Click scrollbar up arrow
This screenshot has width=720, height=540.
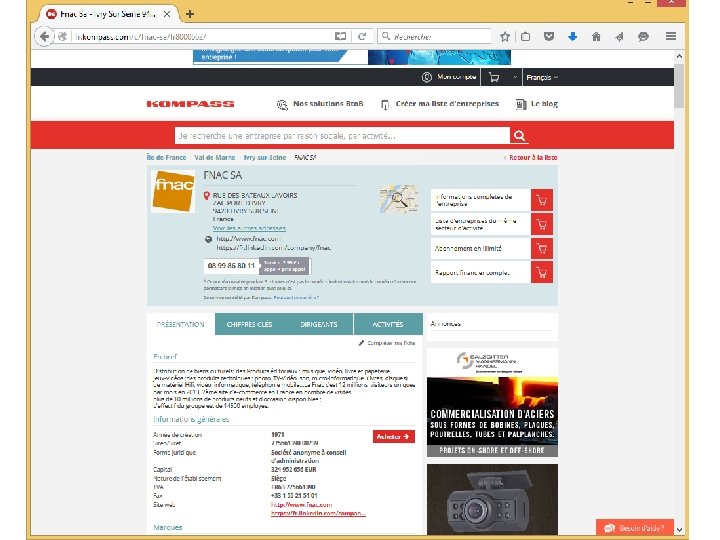(x=679, y=56)
